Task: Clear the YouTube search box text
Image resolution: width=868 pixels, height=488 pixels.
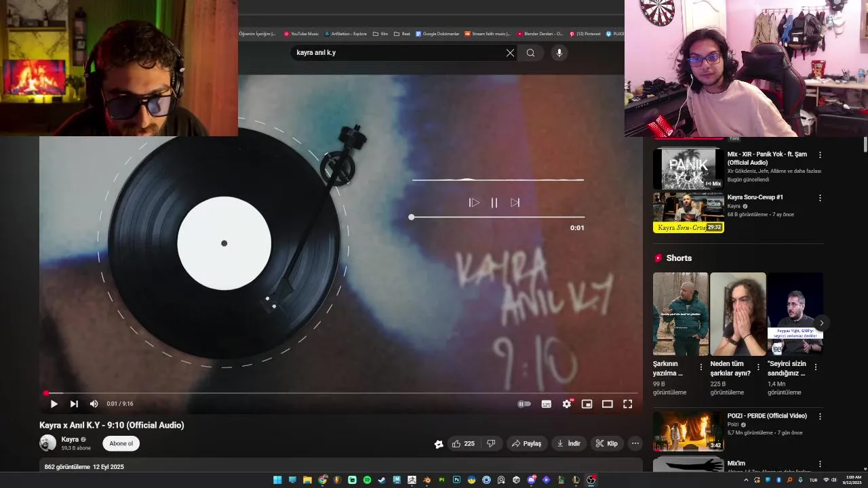Action: tap(510, 53)
